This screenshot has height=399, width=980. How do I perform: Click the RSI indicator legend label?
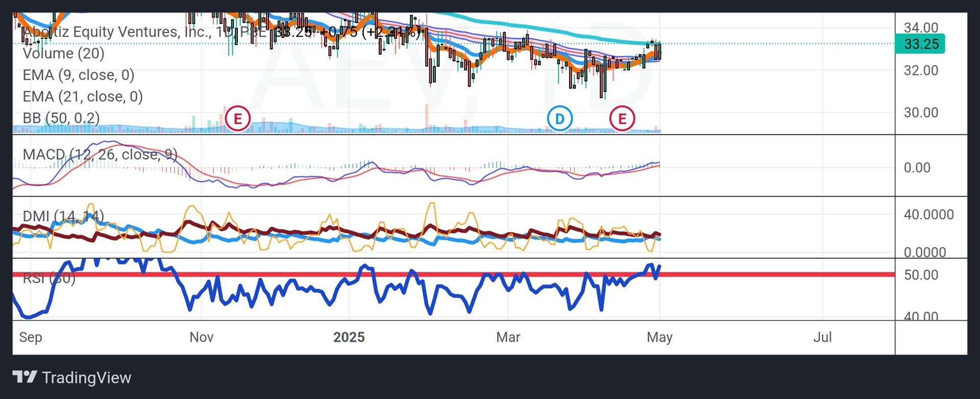tap(49, 278)
